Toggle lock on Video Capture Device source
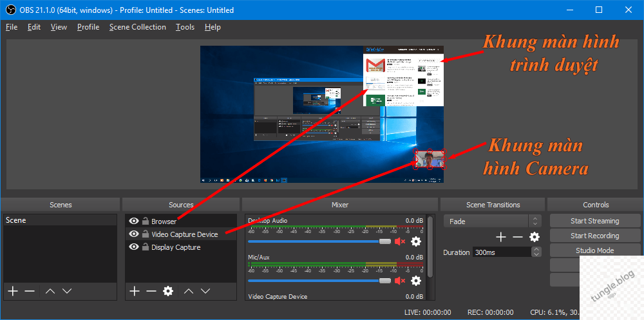This screenshot has width=644, height=320. pyautogui.click(x=145, y=234)
